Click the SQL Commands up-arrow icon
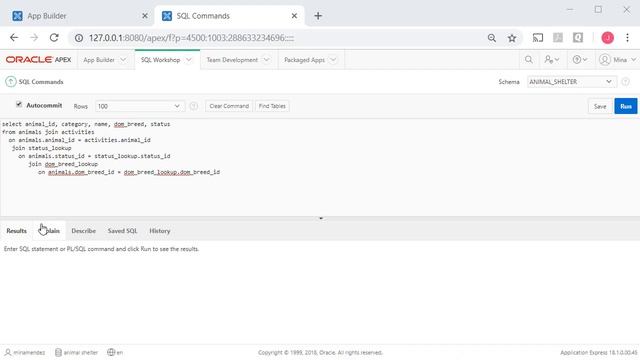This screenshot has width=640, height=360. [11, 82]
